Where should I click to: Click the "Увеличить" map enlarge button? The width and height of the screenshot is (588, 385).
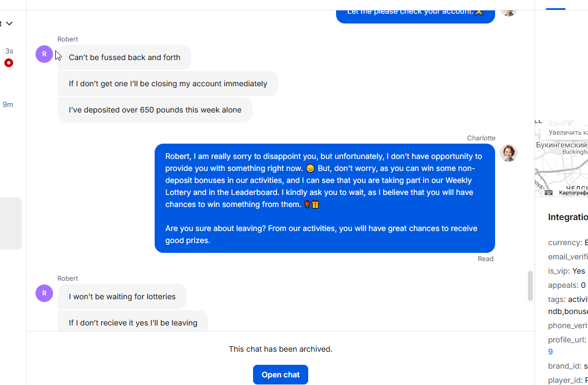pyautogui.click(x=567, y=133)
